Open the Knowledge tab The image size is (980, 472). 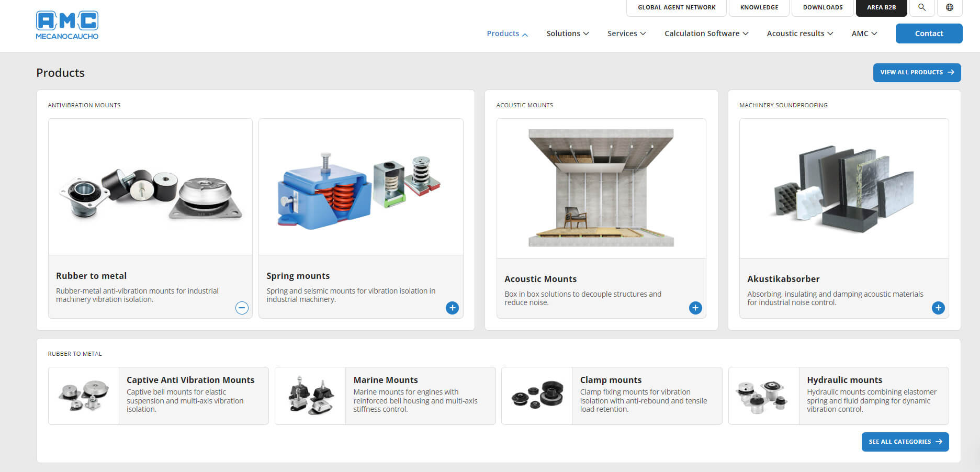coord(759,7)
